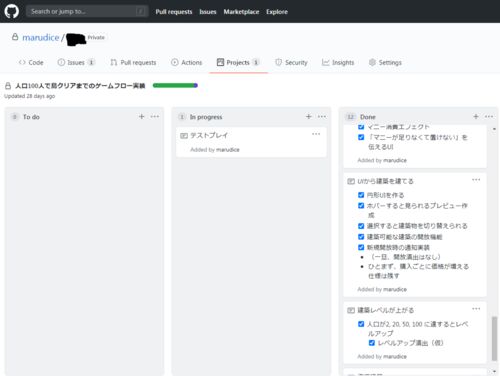
Task: Open Pull requests in top navigation bar
Action: 174,12
